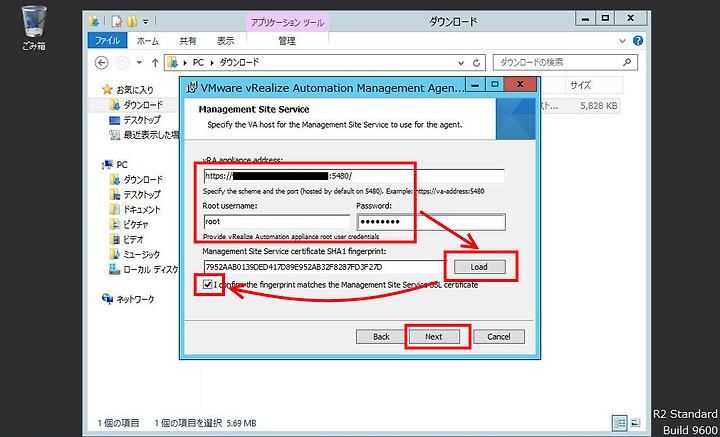Click quick access properties icon in title bar

point(117,21)
